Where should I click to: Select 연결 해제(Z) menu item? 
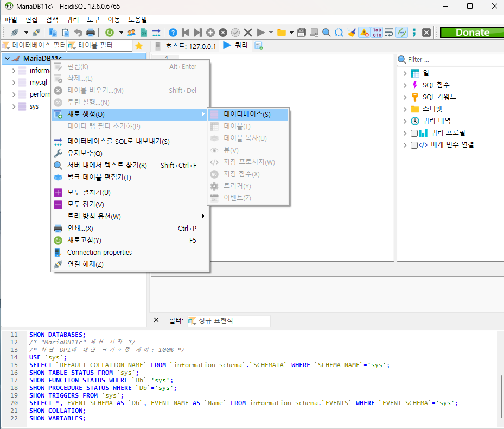pyautogui.click(x=130, y=264)
